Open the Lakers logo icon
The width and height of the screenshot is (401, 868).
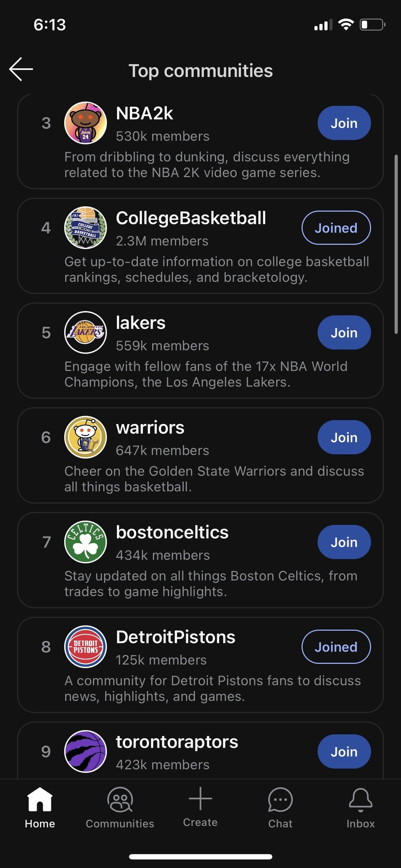point(85,332)
